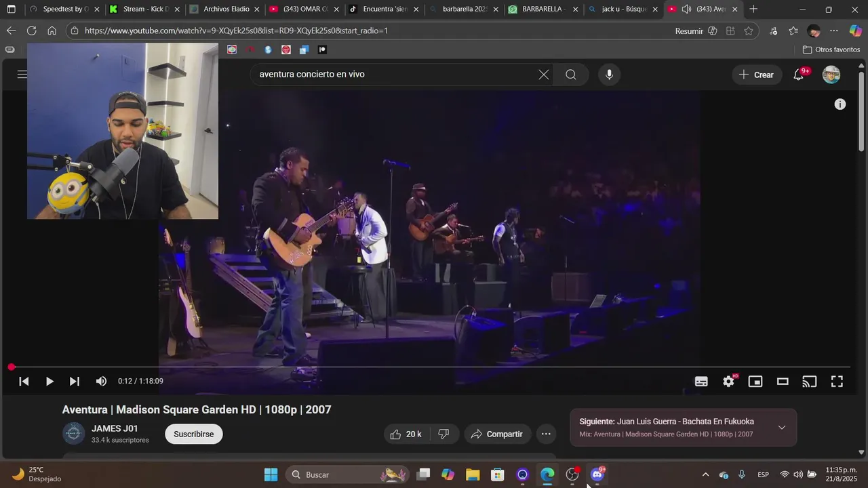Reload the current page
The image size is (868, 488).
pyautogui.click(x=31, y=30)
